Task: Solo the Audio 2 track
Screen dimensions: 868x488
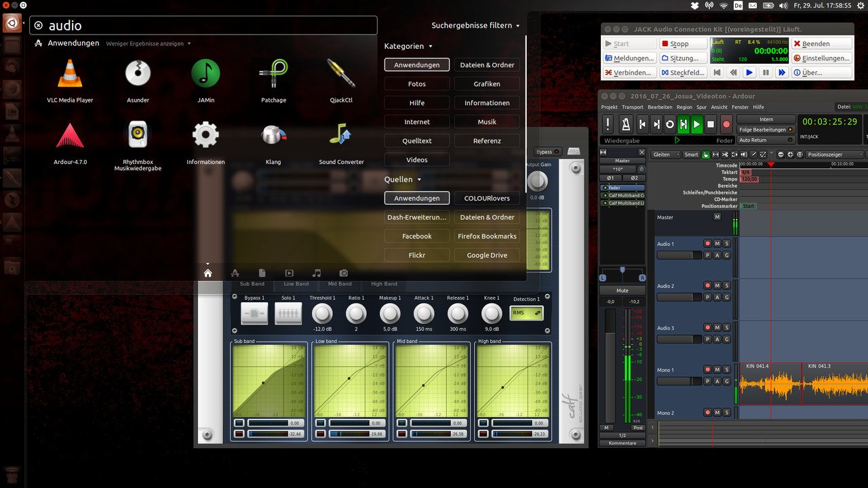Action: 726,286
